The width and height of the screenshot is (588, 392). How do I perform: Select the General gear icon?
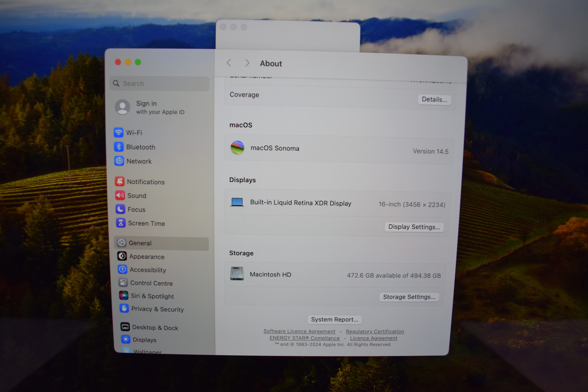pos(122,243)
